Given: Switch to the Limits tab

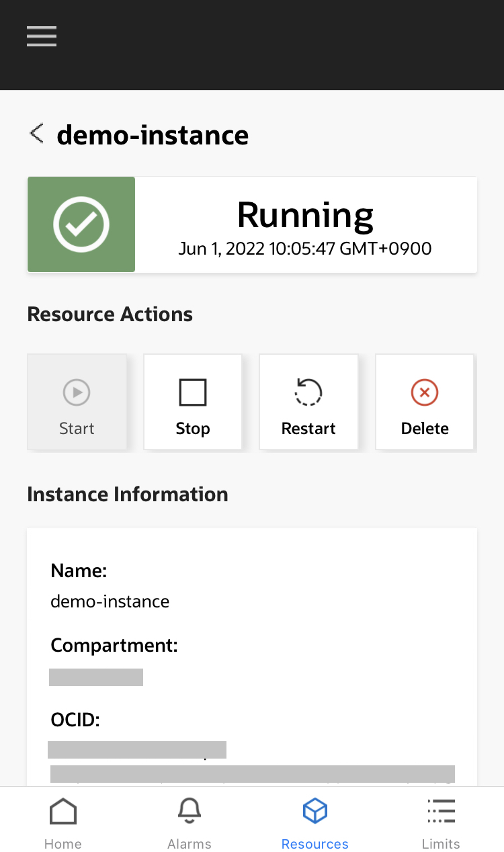Looking at the screenshot, I should point(441,822).
